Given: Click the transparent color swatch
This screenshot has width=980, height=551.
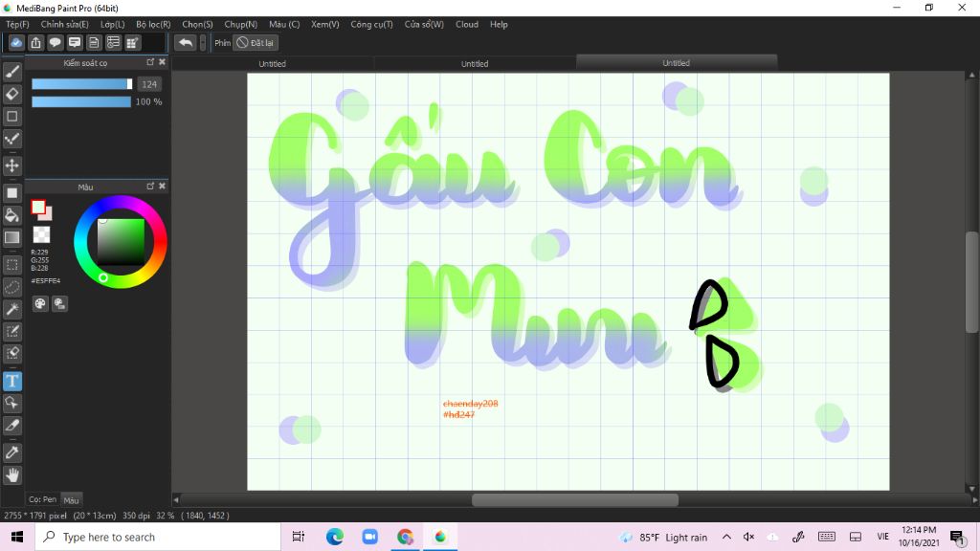Looking at the screenshot, I should 41,234.
